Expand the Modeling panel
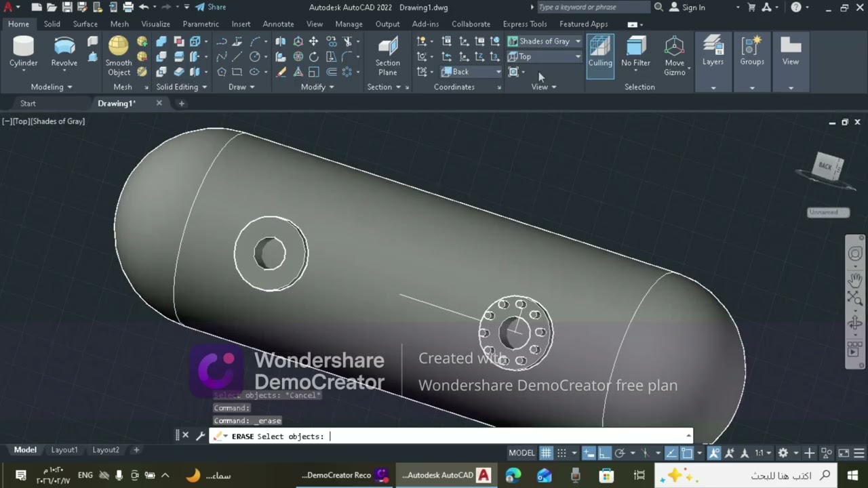This screenshot has height=488, width=868. [52, 87]
